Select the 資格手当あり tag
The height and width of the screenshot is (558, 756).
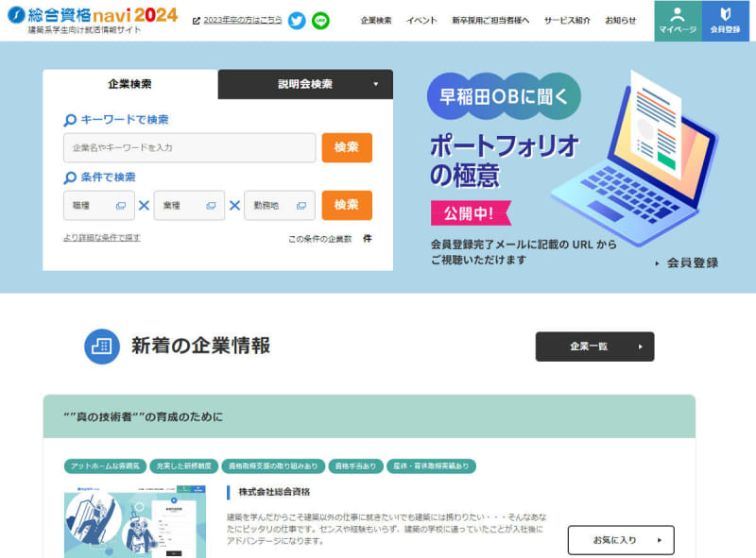point(355,466)
